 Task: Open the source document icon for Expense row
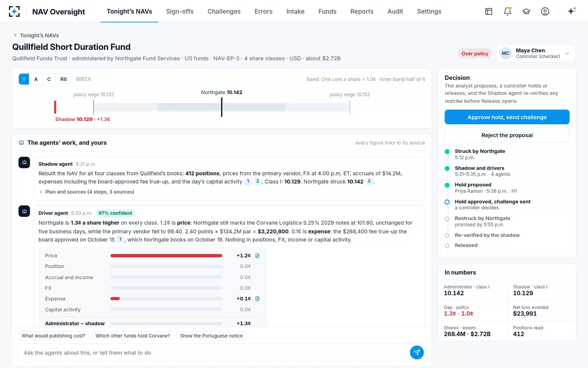tap(257, 299)
